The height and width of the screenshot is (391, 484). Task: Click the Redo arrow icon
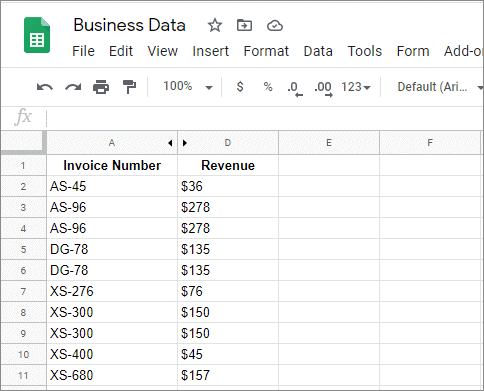(x=73, y=87)
